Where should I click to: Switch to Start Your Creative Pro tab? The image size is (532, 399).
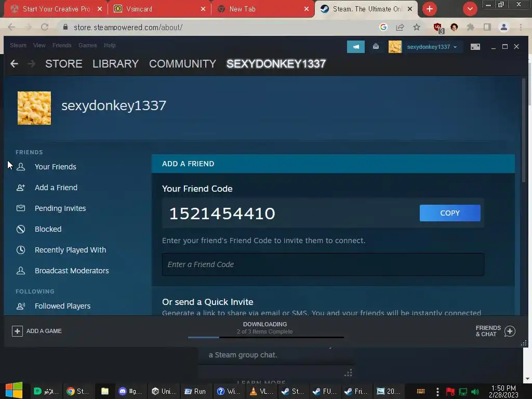click(x=56, y=9)
